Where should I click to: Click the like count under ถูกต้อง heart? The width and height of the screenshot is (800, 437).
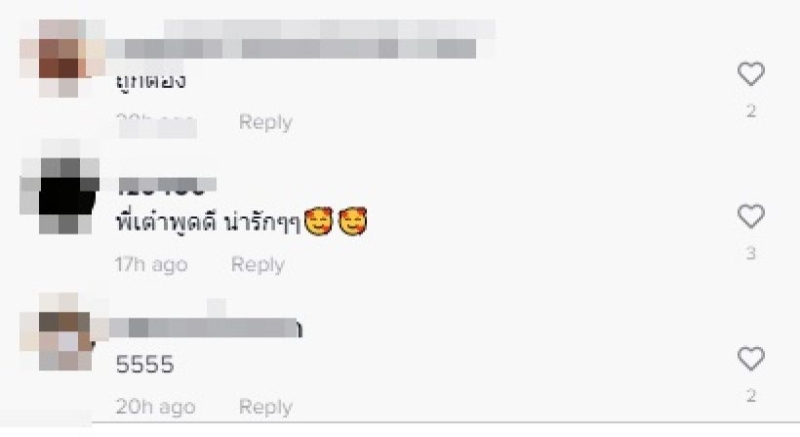point(751,111)
